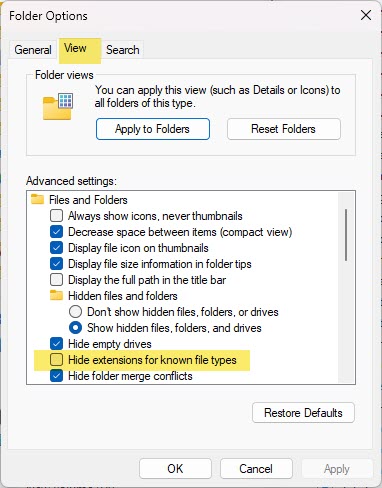Click the Files and Folders label
Screen dimensions: 382x488
pos(88,200)
